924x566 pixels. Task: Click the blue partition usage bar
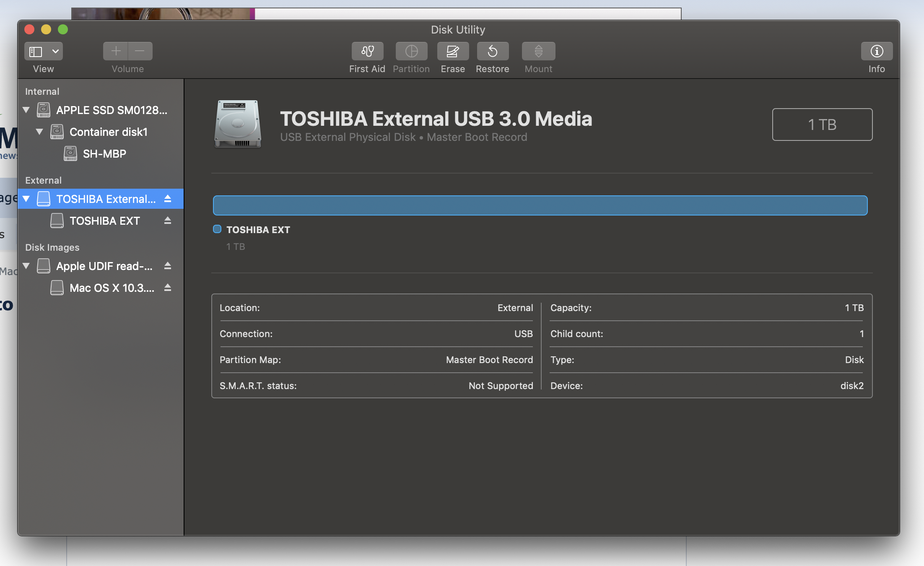[540, 205]
